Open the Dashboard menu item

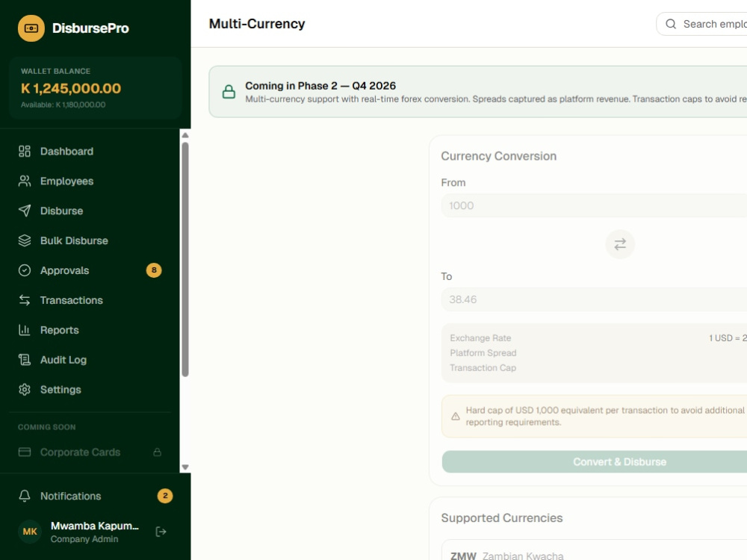click(x=90, y=152)
